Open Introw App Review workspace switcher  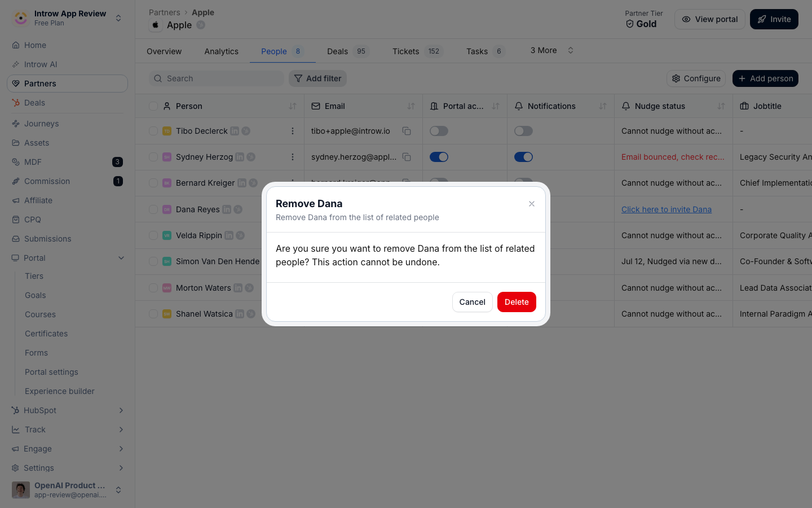pos(67,18)
